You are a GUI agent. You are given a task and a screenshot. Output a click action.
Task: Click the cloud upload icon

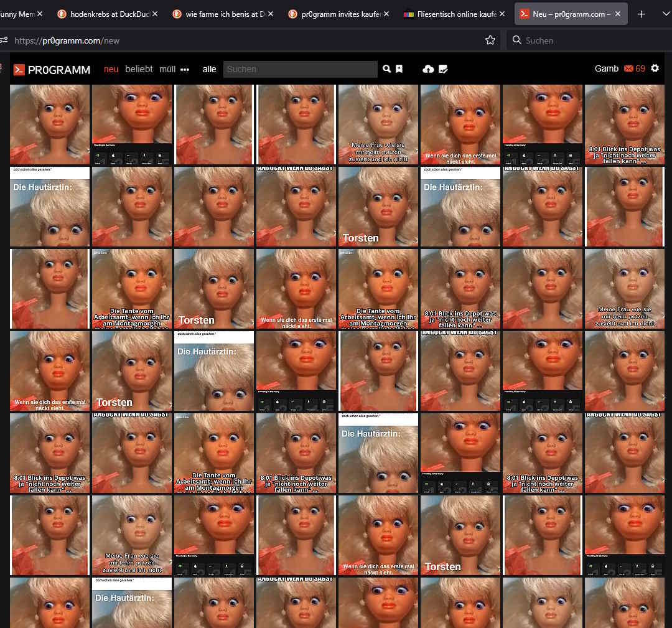[428, 69]
